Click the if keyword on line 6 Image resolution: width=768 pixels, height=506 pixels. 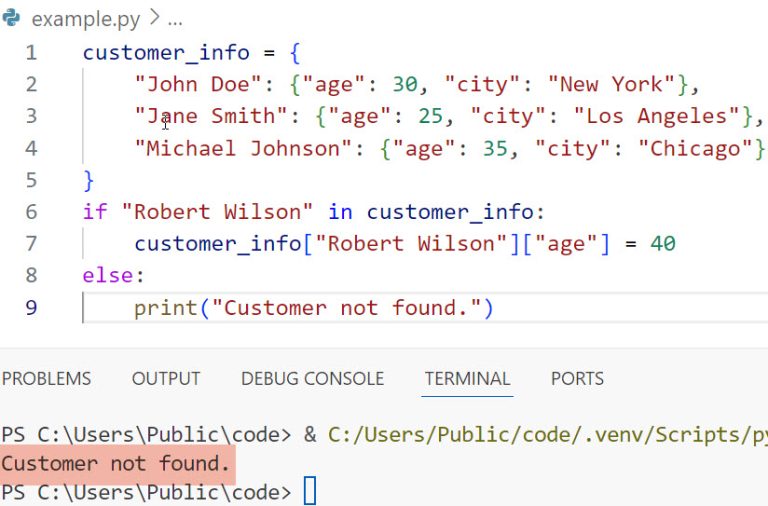95,212
